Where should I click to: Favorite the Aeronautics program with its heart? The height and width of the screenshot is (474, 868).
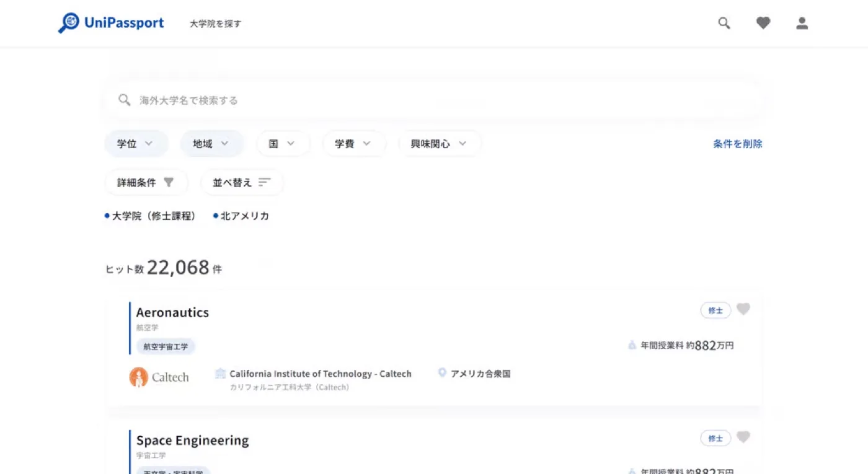pos(743,309)
